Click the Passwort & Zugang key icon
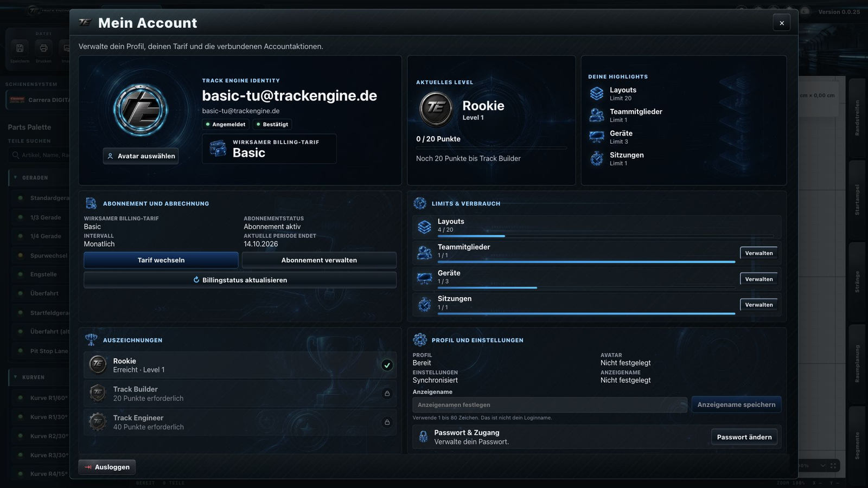 (x=423, y=437)
